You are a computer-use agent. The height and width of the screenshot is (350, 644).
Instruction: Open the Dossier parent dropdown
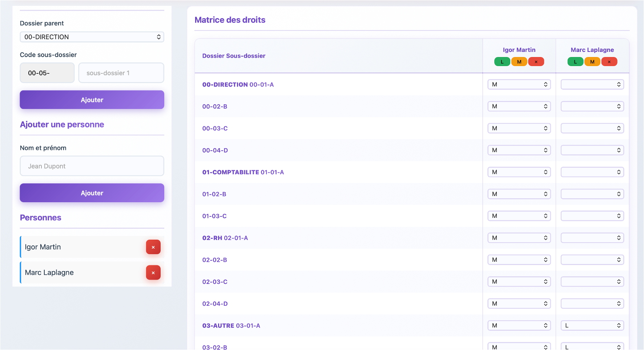(92, 37)
